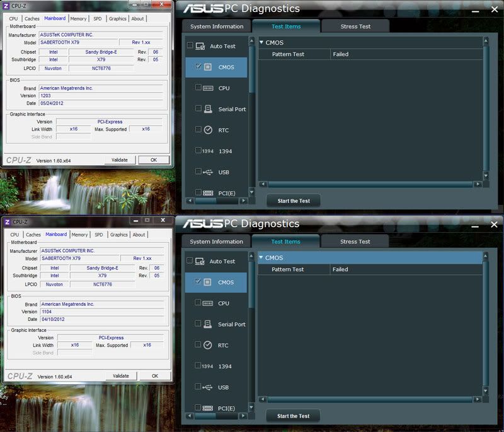Screen dimensions: 504x432
Task: Open System Information tab in upper ASUS window
Action: click(217, 26)
